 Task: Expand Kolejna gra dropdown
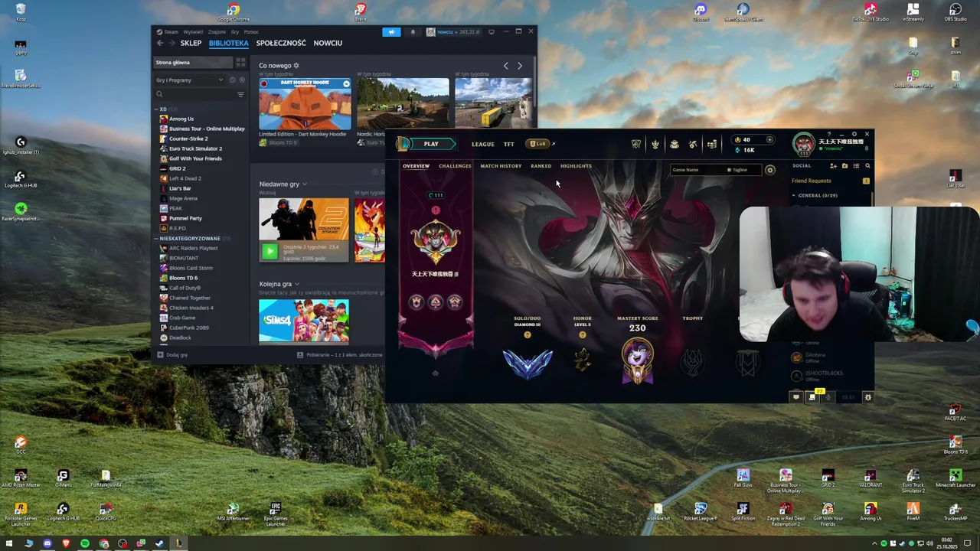pyautogui.click(x=296, y=284)
